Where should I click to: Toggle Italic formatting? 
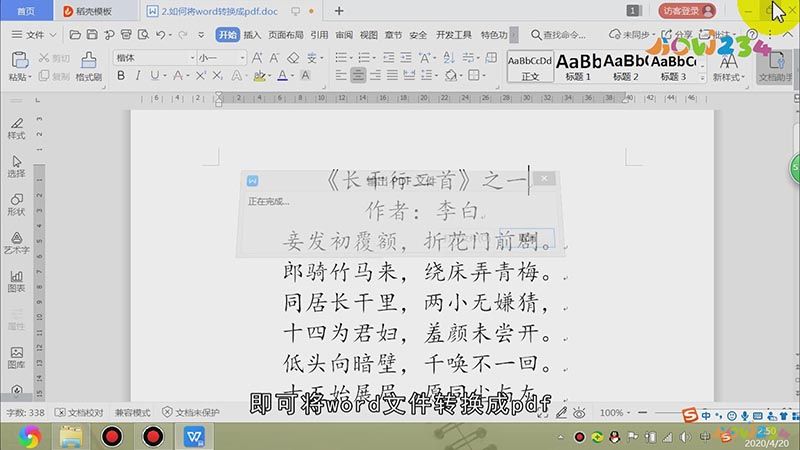tap(137, 76)
